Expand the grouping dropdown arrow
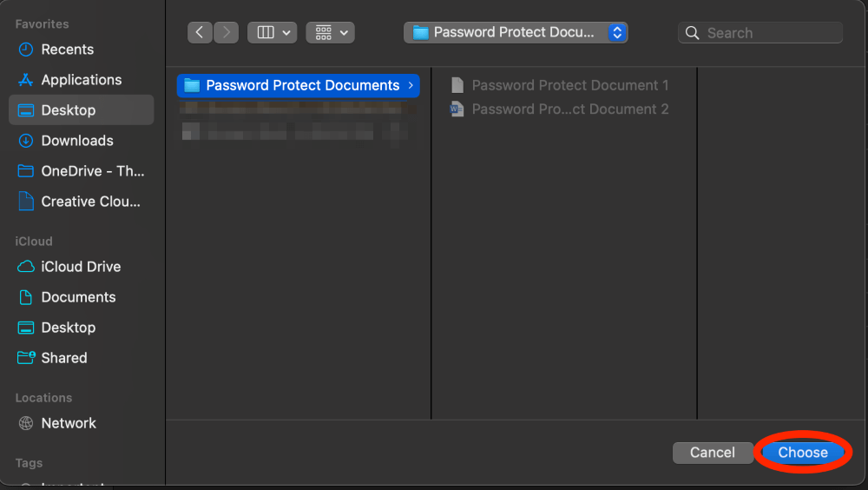868x490 pixels. click(x=345, y=32)
